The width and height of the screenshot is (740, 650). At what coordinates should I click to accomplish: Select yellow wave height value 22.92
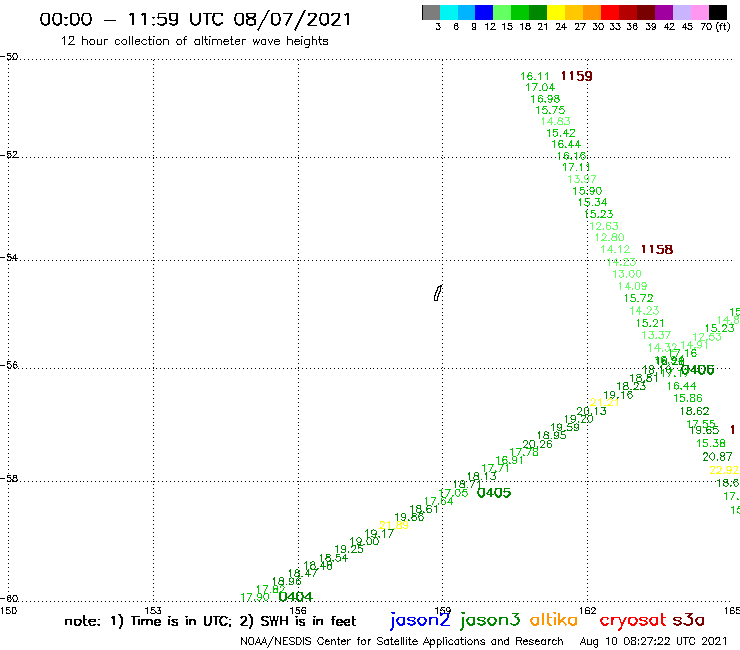tap(724, 470)
